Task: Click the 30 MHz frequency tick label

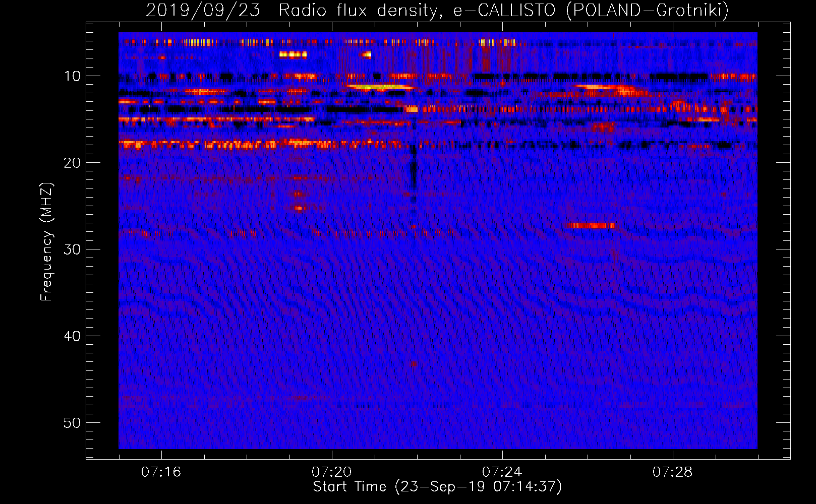Action: pyautogui.click(x=72, y=249)
